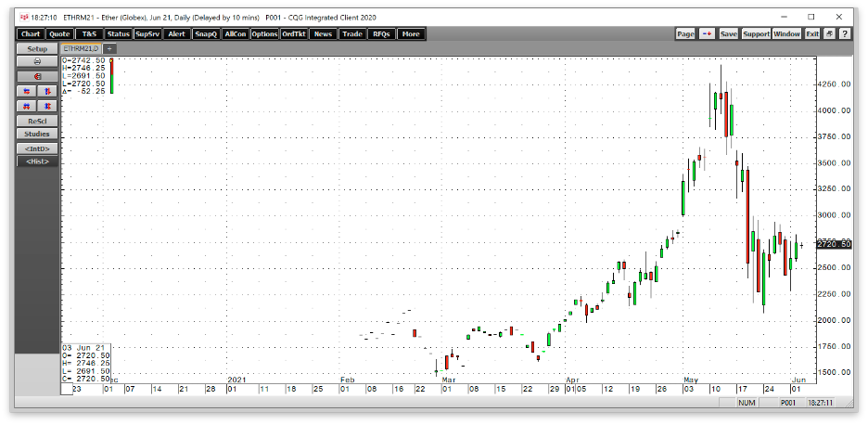Toggle the <IntD> intraday button
868x425 pixels.
tap(37, 148)
